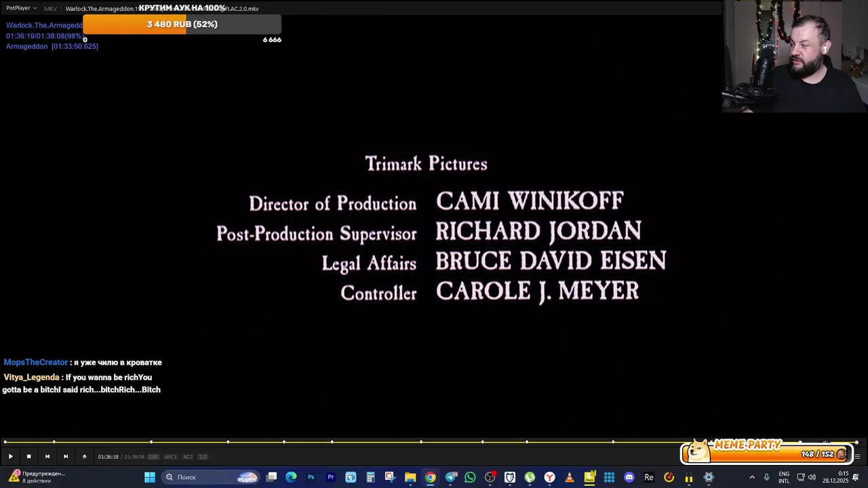Click the CAMI WINIKOFF credit name
The width and height of the screenshot is (868, 488).
click(x=530, y=201)
